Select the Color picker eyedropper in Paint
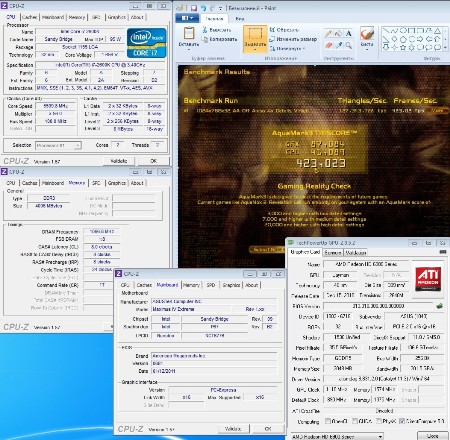 tap(339, 45)
